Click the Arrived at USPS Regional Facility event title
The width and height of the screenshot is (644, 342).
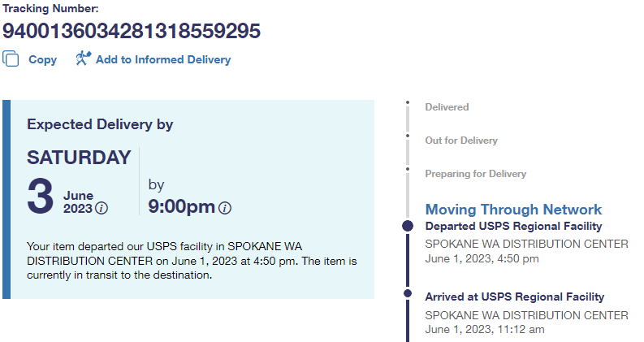(x=515, y=297)
